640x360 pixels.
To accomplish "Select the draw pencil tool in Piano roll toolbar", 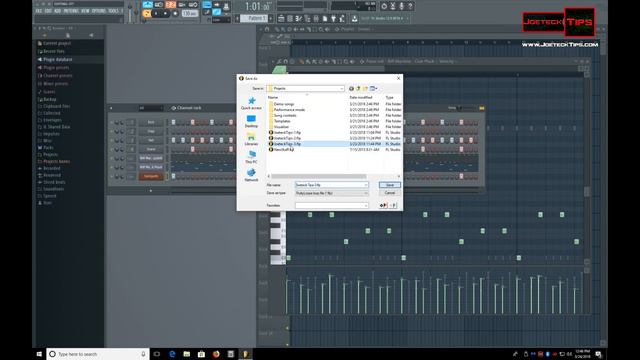I will (302, 62).
